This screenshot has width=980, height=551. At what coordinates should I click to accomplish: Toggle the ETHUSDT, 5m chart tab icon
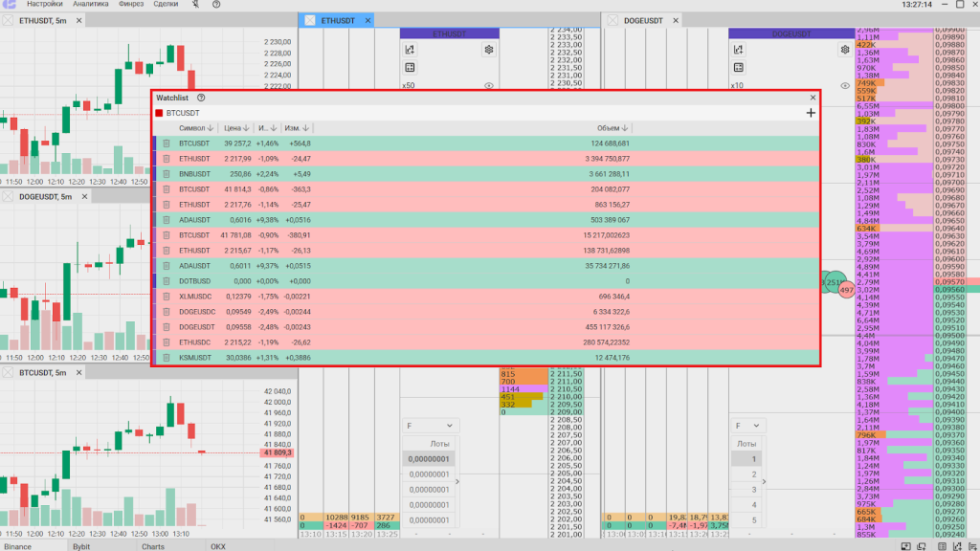[11, 19]
